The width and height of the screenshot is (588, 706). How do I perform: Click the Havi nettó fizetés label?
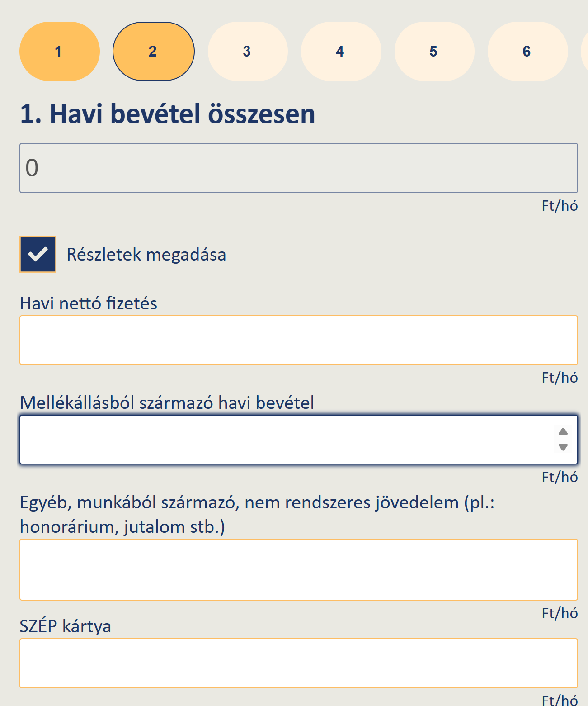(89, 303)
